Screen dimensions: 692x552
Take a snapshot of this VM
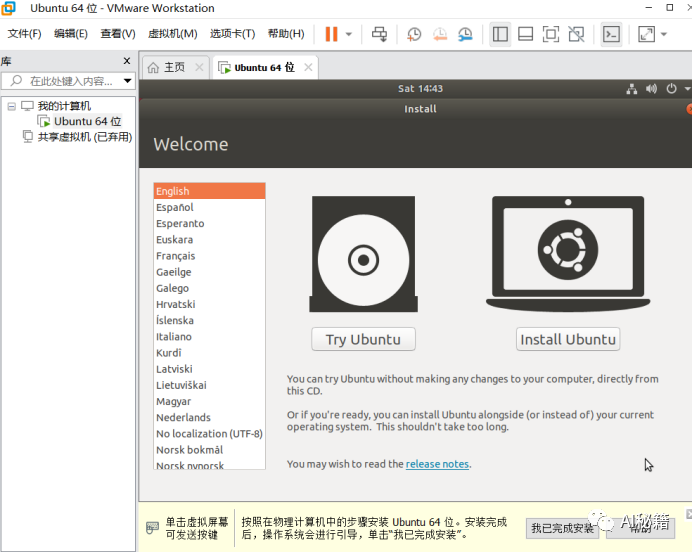414,34
